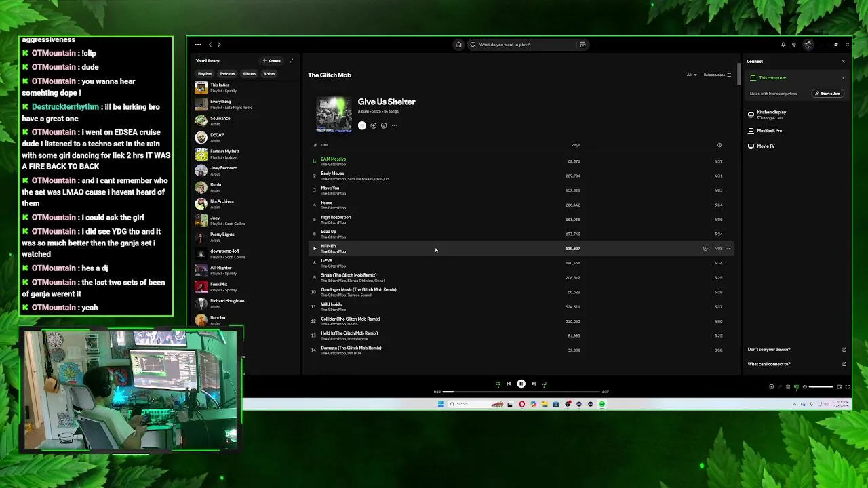Filter library by Podcasts

[227, 74]
